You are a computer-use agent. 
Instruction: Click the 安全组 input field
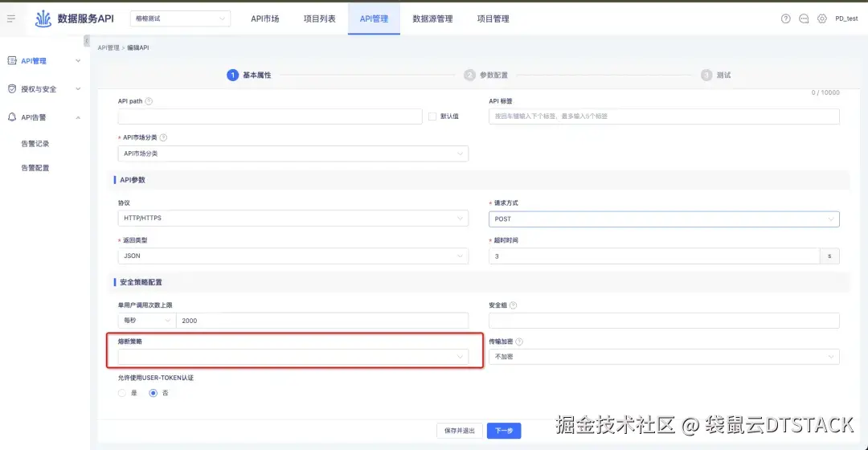click(x=664, y=321)
